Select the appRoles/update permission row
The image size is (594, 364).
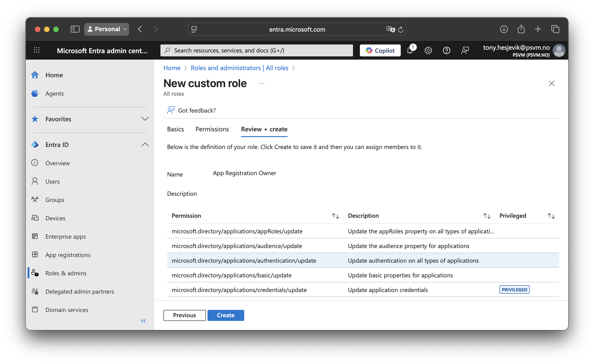363,231
